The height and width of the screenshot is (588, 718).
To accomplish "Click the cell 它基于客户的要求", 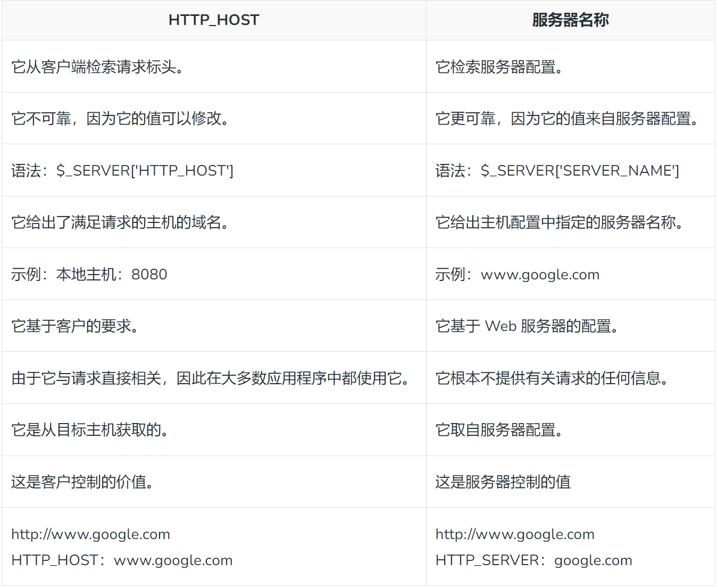I will (76, 326).
